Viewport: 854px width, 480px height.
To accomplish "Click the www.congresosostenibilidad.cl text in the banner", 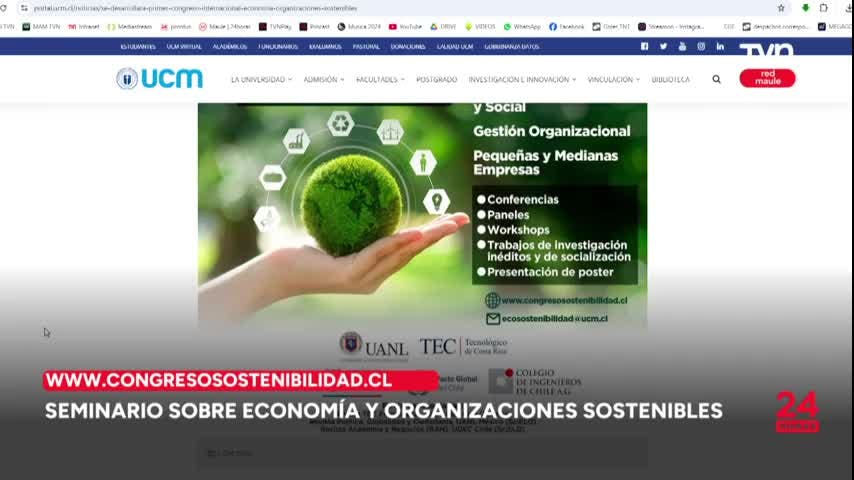I will 564,300.
